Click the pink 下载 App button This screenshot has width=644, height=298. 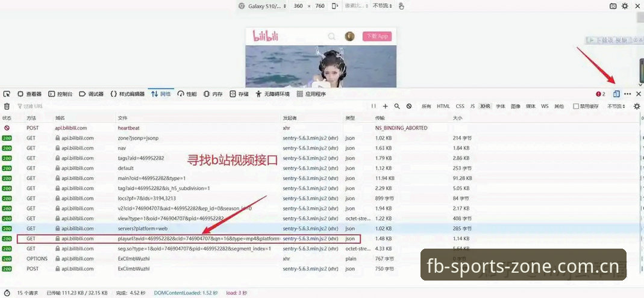(377, 36)
